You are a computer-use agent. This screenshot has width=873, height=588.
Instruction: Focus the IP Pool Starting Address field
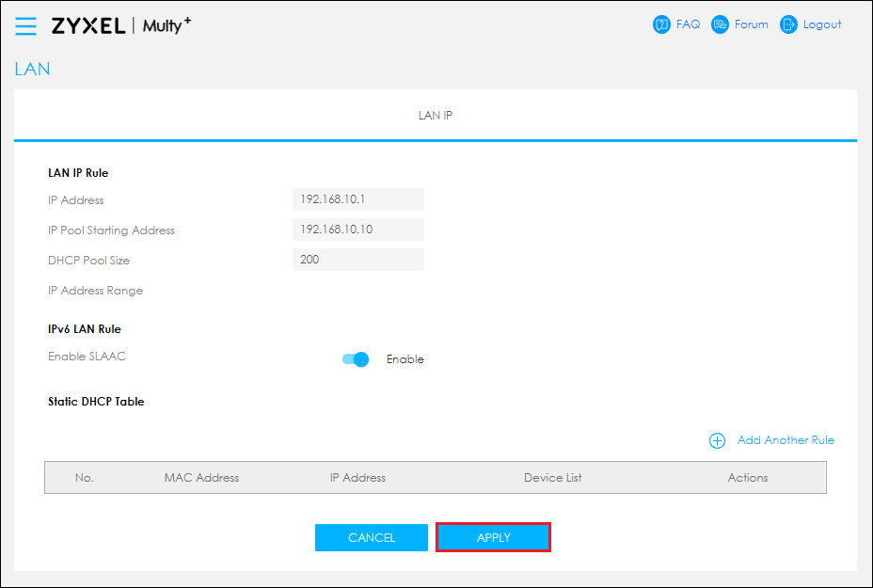point(358,230)
